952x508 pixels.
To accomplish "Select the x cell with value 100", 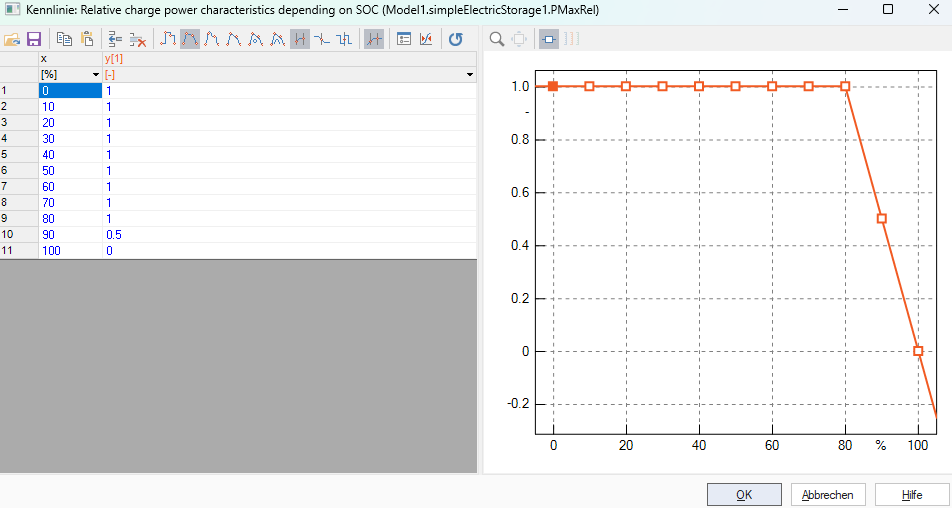I will point(70,251).
